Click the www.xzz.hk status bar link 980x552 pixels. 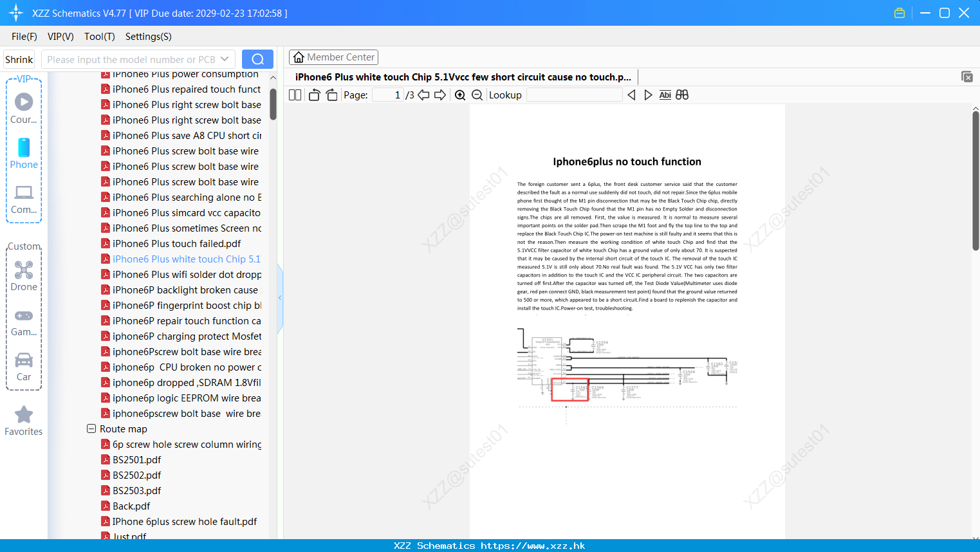pyautogui.click(x=533, y=546)
